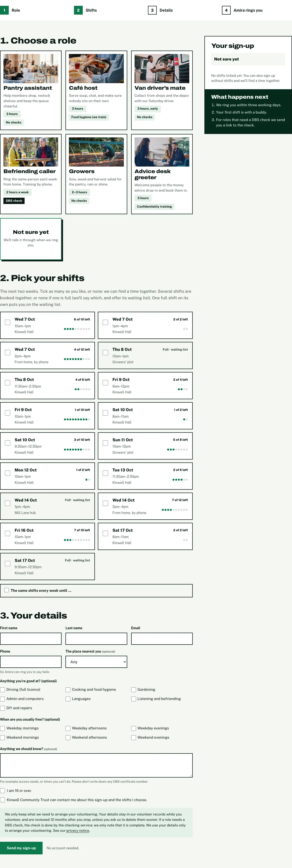Join Sat 17 Oct 9:30am waiting list
Screen dimensions: 292x868
[7, 564]
